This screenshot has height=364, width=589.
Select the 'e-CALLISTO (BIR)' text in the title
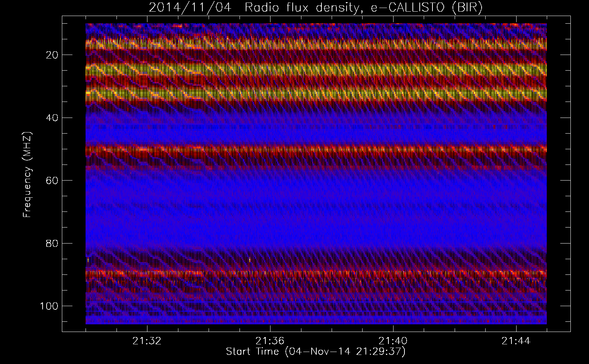click(426, 8)
